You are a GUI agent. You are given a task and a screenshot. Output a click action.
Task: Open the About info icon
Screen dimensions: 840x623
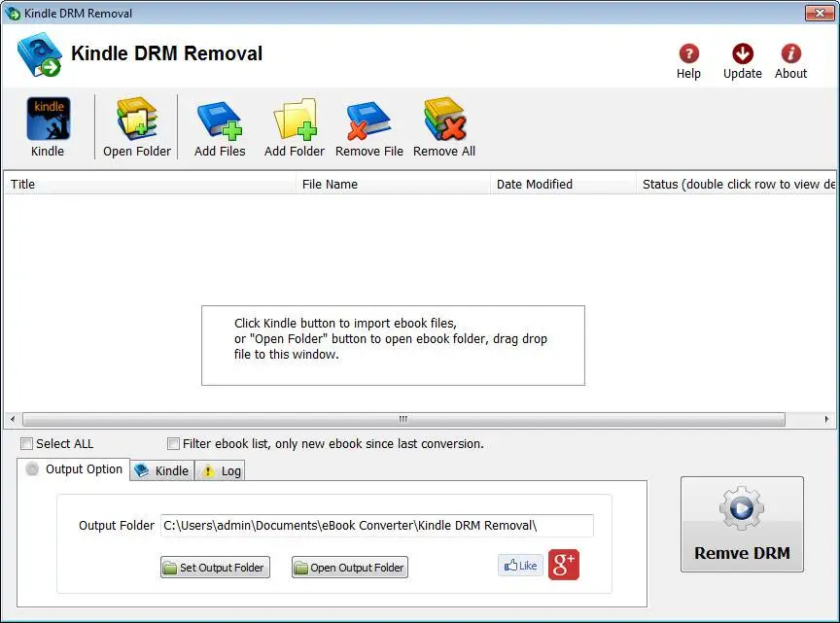790,53
